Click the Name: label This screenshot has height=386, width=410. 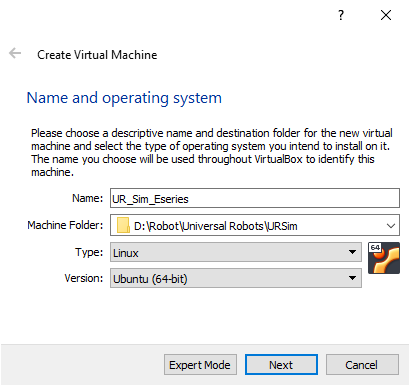tap(88, 198)
